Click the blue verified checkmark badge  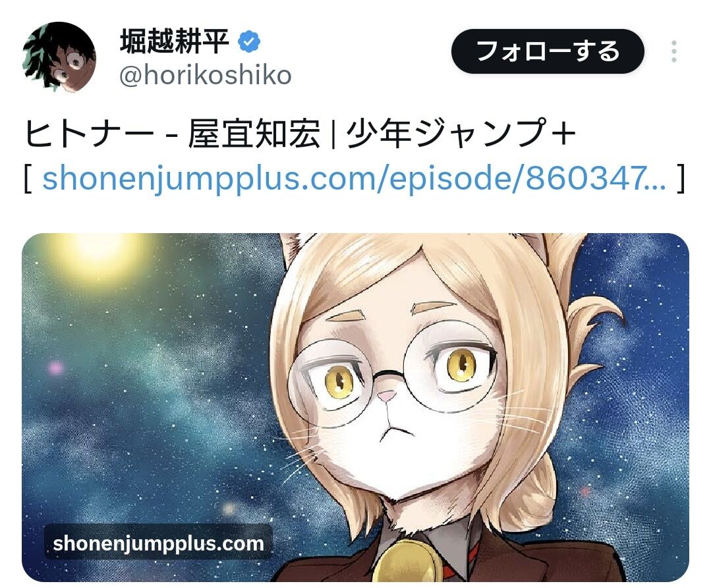(249, 42)
